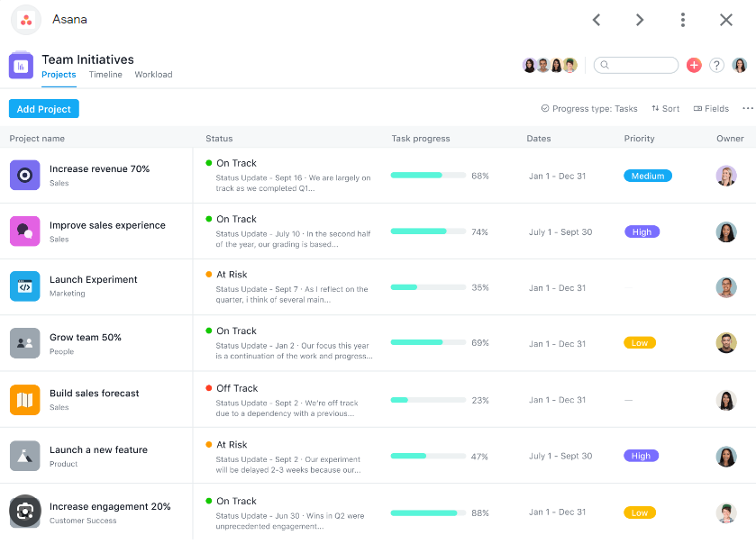Click On Track status for Grow team 50%

[236, 331]
